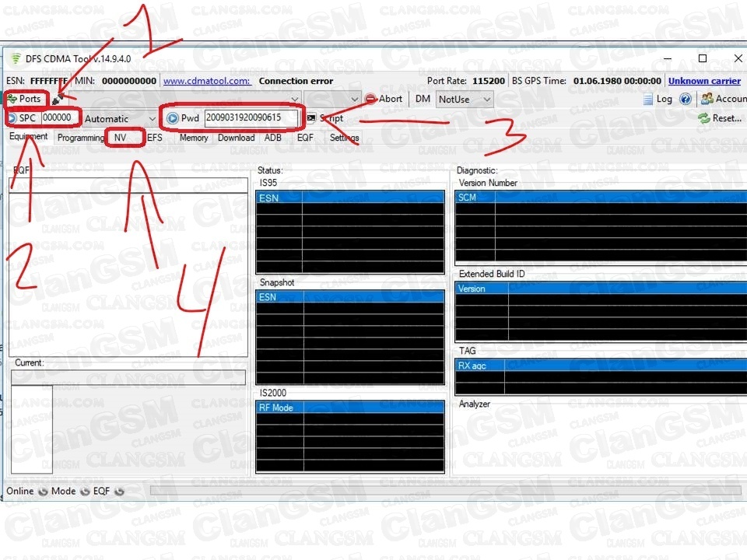Click the Unknown carrier link
The height and width of the screenshot is (560, 747).
click(x=705, y=81)
